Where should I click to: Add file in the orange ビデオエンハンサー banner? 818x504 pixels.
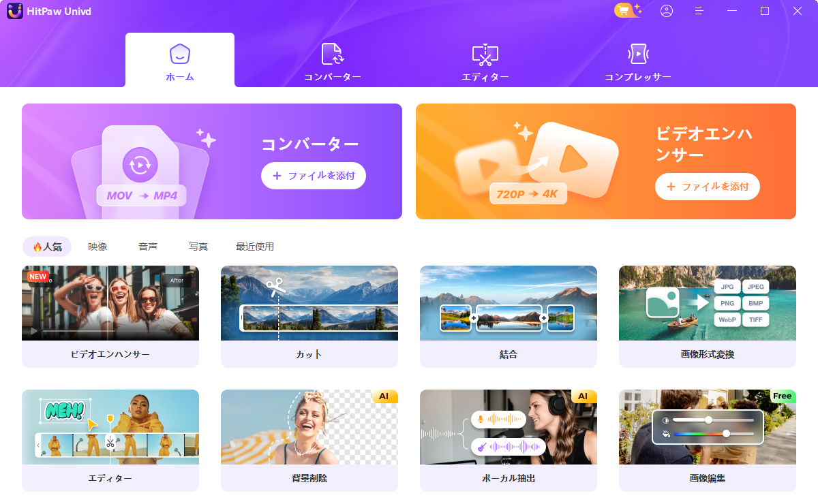(x=708, y=187)
